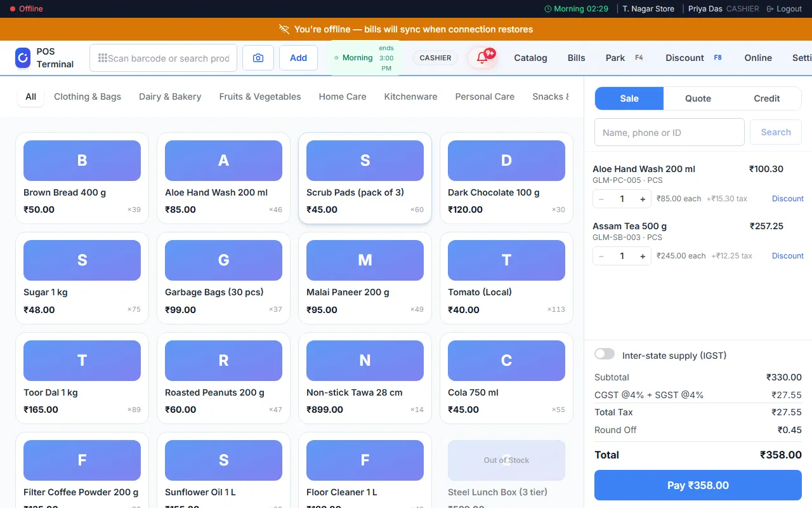812x508 pixels.
Task: Click the Sunflower Oil 1 L tile icon
Action: coord(223,460)
